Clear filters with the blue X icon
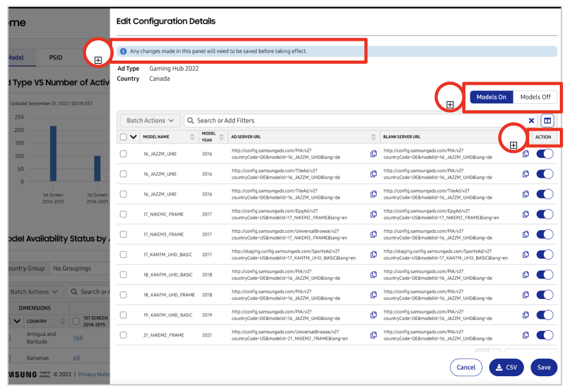Screen dimensions: 570x392 531,120
